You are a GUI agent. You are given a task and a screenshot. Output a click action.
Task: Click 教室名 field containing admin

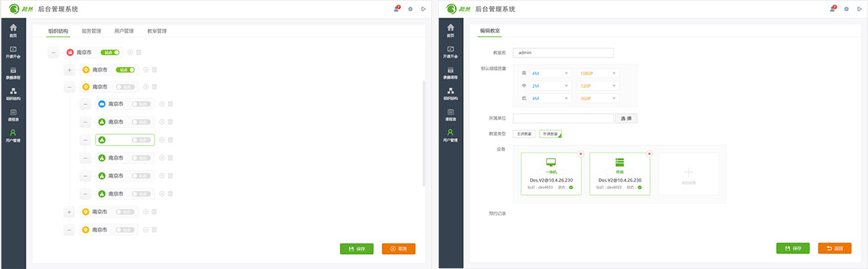(563, 53)
